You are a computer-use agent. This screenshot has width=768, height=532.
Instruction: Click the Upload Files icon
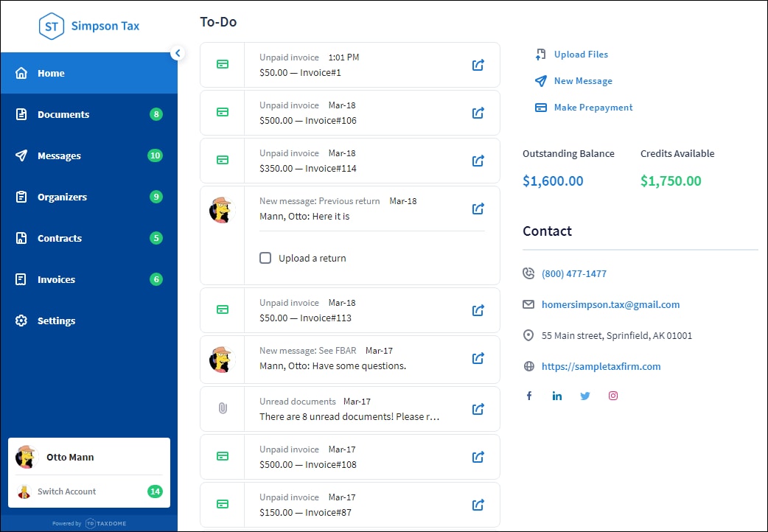(x=540, y=54)
